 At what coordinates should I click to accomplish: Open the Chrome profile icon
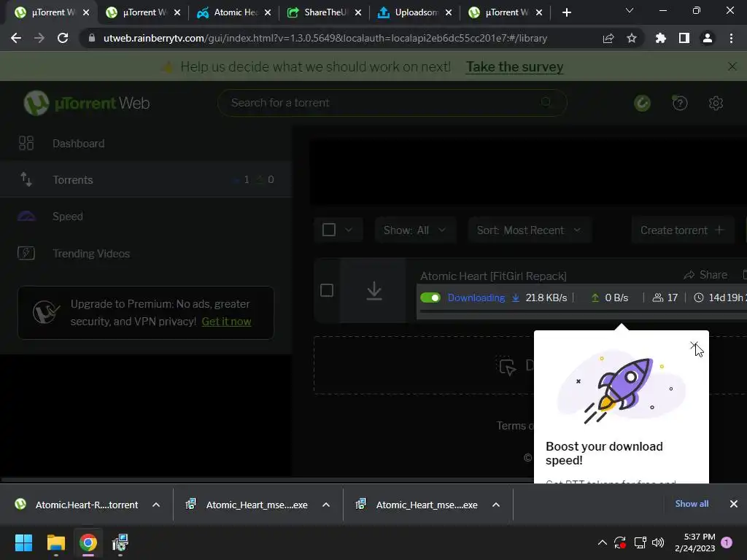pyautogui.click(x=708, y=38)
